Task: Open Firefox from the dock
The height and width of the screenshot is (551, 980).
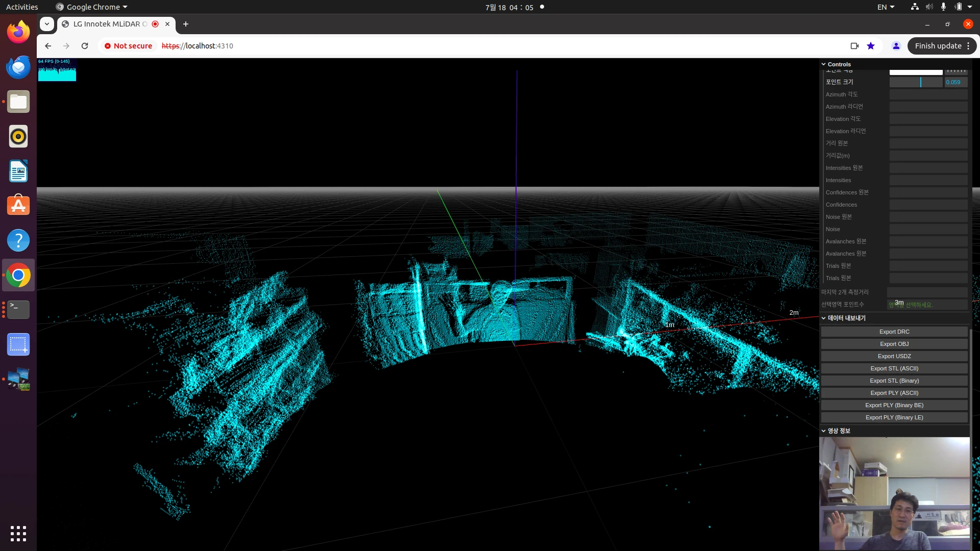Action: point(18,32)
